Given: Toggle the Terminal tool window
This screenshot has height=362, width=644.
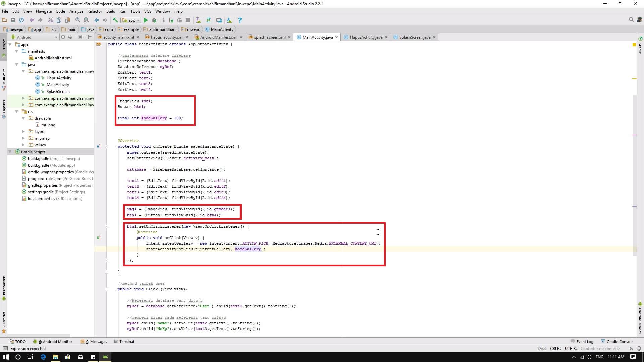Looking at the screenshot, I should click(x=124, y=342).
